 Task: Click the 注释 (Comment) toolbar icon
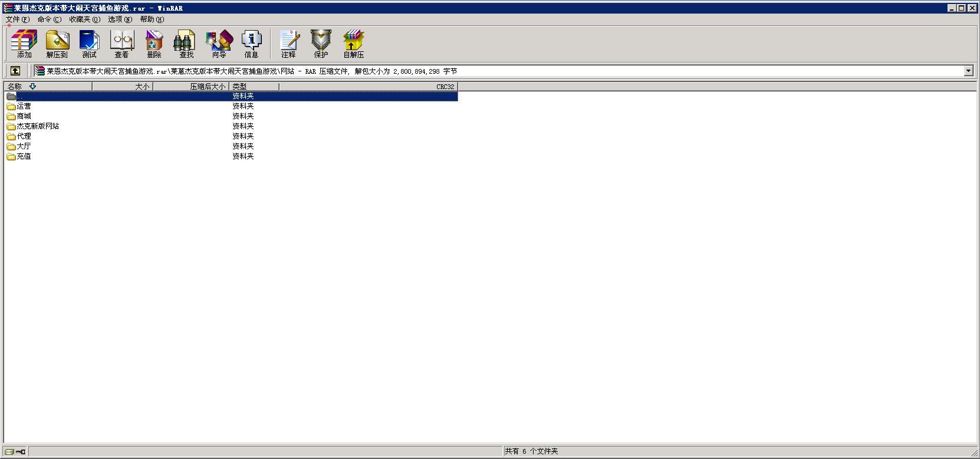click(x=288, y=44)
